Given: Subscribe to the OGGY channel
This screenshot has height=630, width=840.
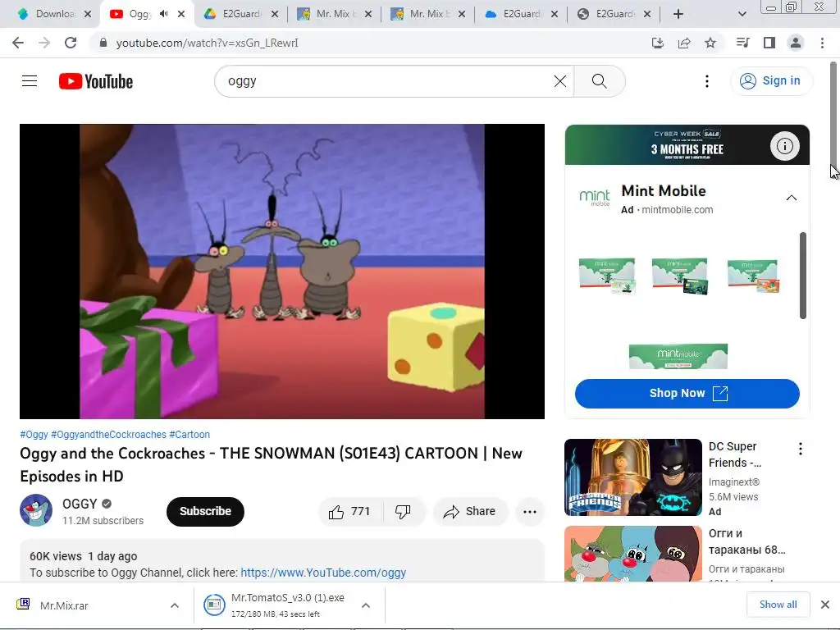Looking at the screenshot, I should 205,512.
